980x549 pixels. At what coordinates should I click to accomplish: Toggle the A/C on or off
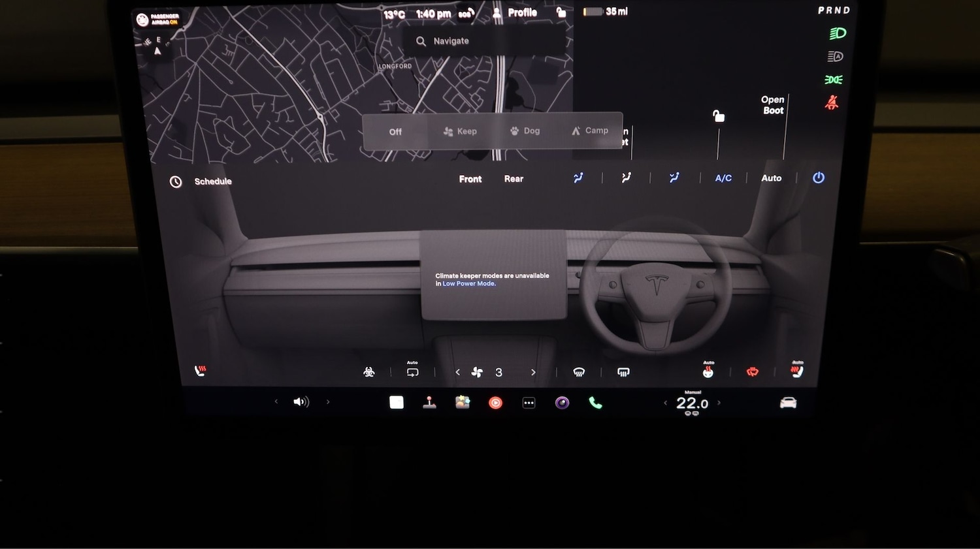coord(723,178)
